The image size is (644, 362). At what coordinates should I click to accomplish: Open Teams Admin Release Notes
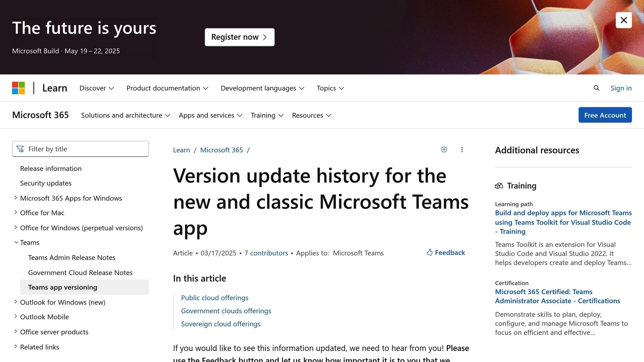coord(72,258)
